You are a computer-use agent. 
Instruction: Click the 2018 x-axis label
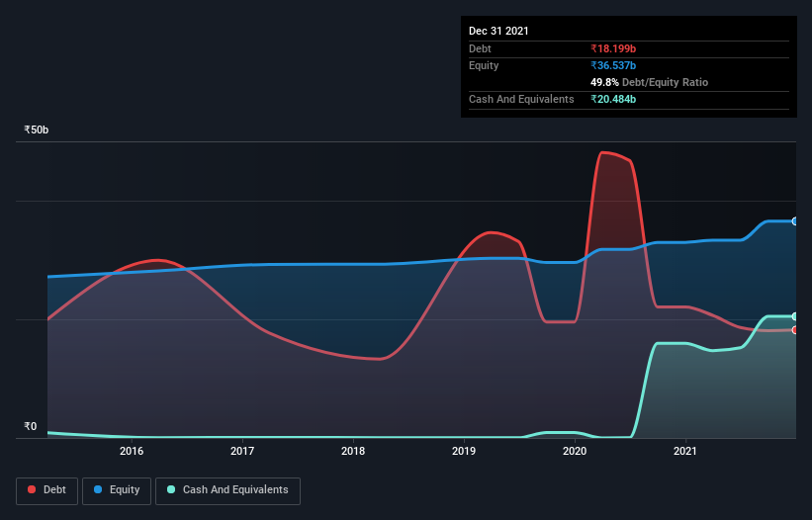(353, 451)
